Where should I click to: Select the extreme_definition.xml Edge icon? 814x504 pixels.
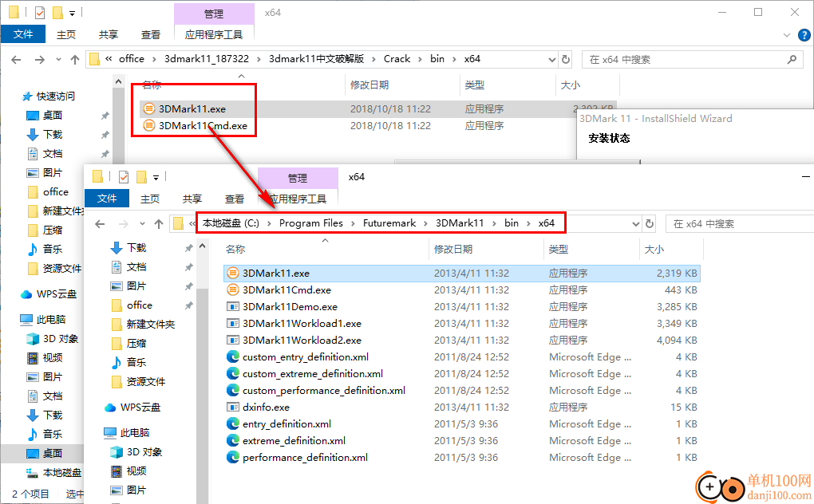pos(233,441)
